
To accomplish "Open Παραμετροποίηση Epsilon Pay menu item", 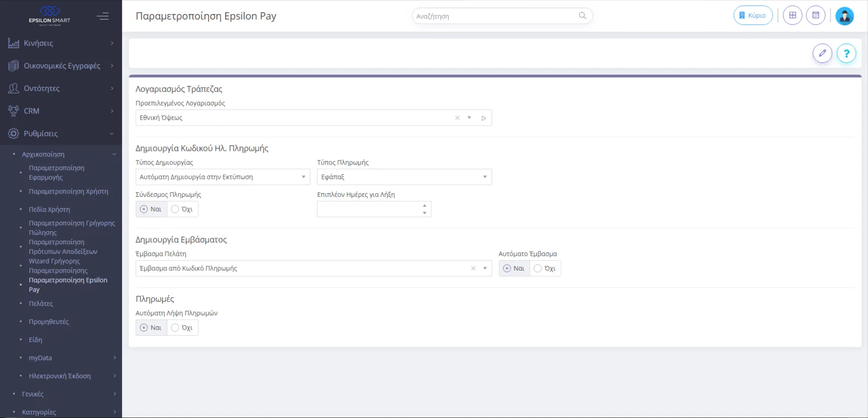I will click(x=68, y=285).
